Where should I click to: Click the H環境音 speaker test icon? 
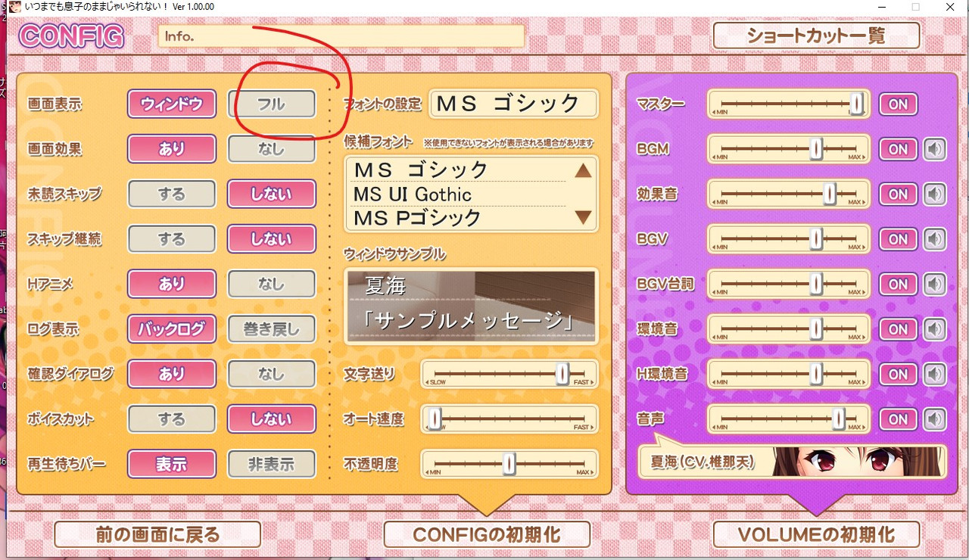(x=936, y=374)
